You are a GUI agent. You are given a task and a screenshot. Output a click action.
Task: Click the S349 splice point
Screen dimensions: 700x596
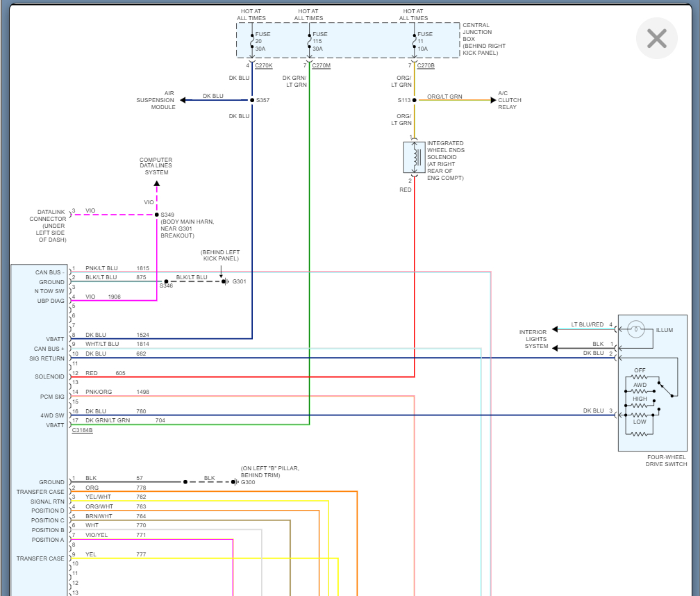point(157,215)
